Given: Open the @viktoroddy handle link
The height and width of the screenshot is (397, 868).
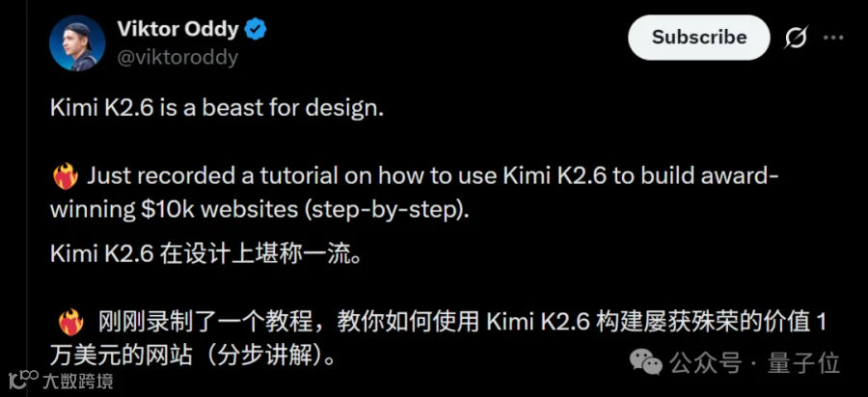Looking at the screenshot, I should point(177,58).
